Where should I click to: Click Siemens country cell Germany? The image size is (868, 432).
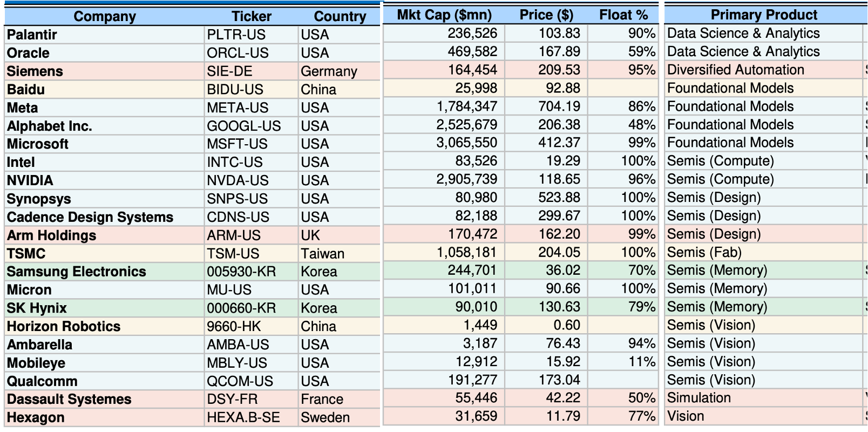click(339, 72)
